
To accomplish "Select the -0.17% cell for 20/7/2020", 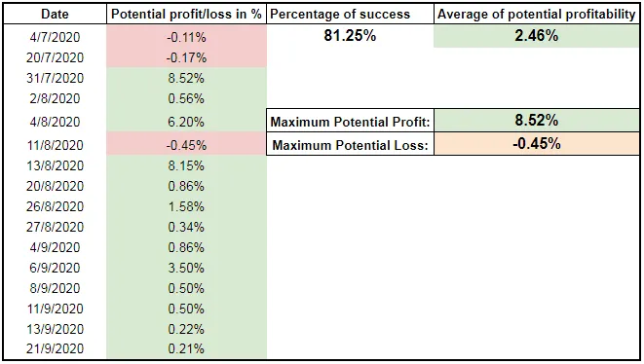I will 186,57.
